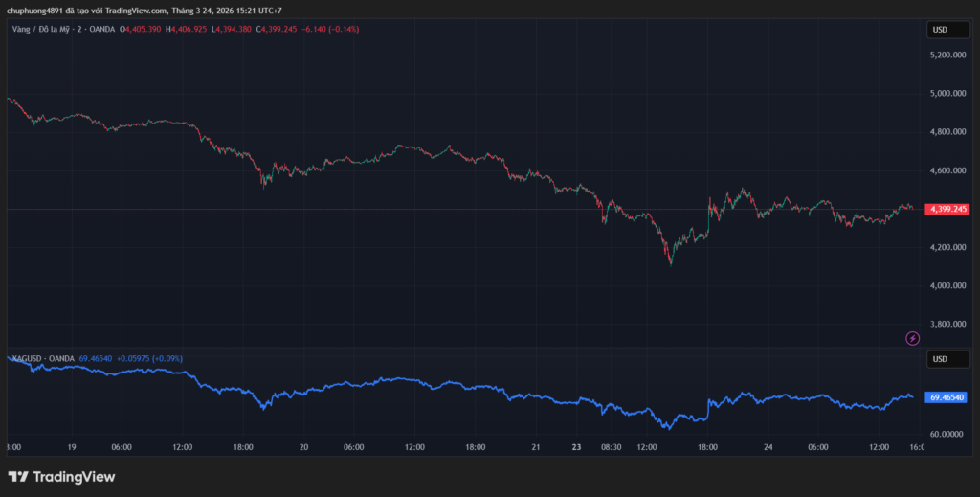Viewport: 980px width, 497px height.
Task: Click the red 4,399.245 current price label
Action: 948,209
